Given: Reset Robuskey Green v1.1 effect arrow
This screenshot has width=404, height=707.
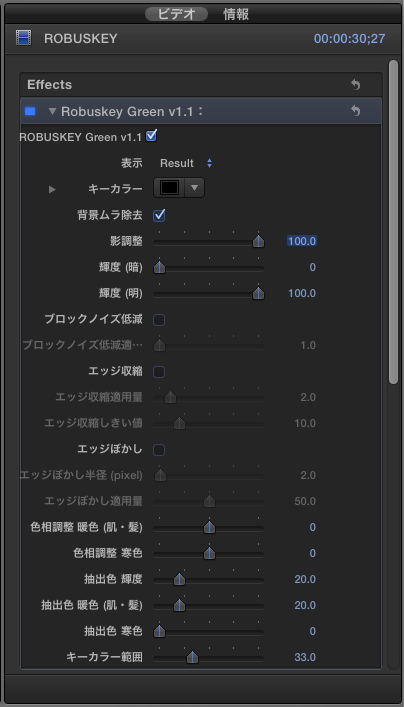Looking at the screenshot, I should pos(356,111).
